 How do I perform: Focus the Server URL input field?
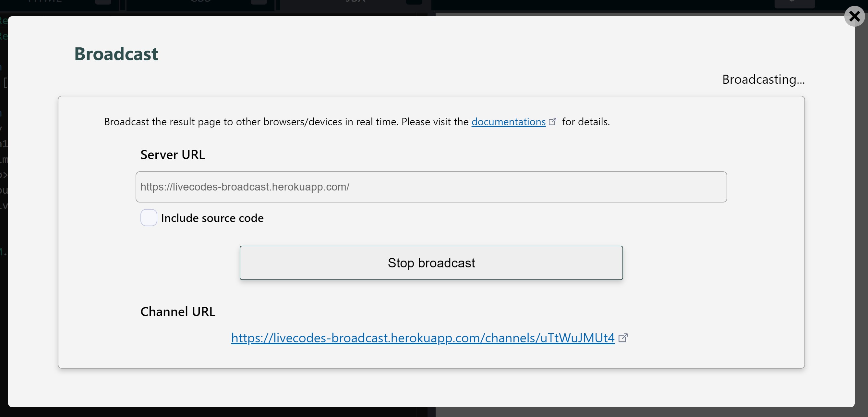pyautogui.click(x=431, y=187)
